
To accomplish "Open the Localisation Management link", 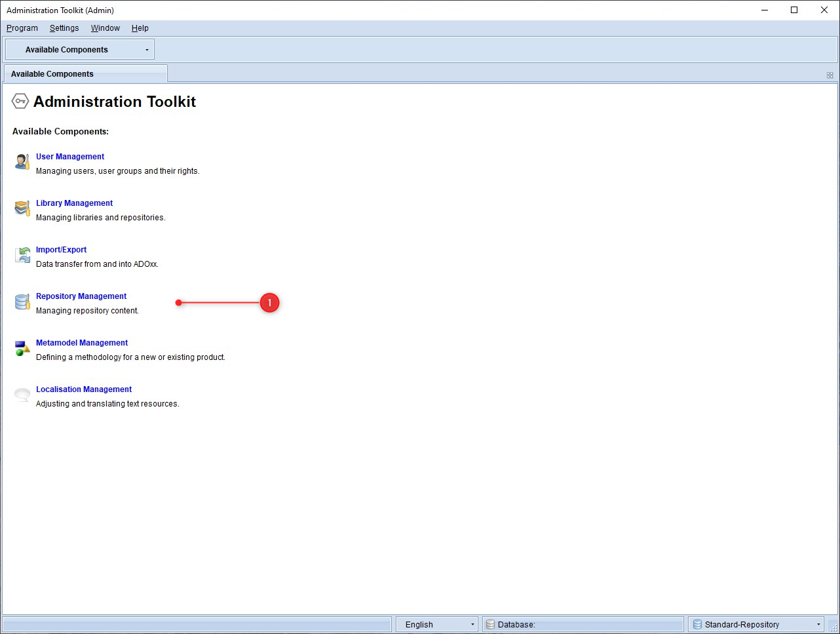I will click(x=84, y=389).
